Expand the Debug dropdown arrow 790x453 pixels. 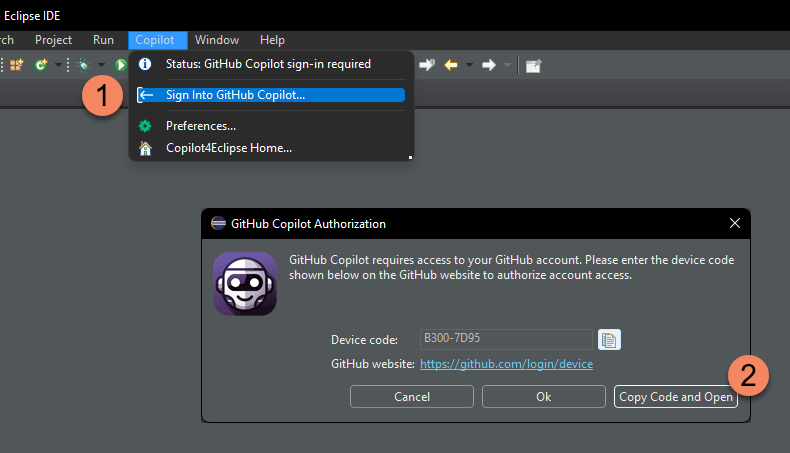(101, 65)
